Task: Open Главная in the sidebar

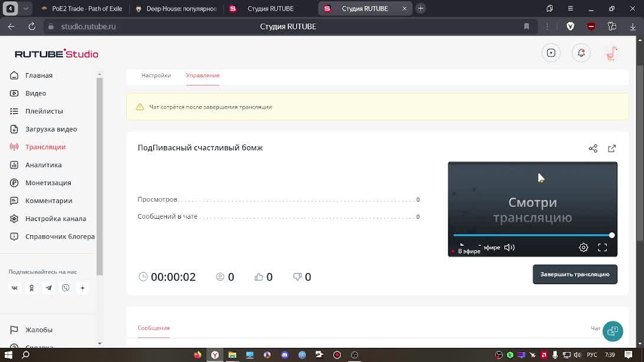Action: pos(38,75)
